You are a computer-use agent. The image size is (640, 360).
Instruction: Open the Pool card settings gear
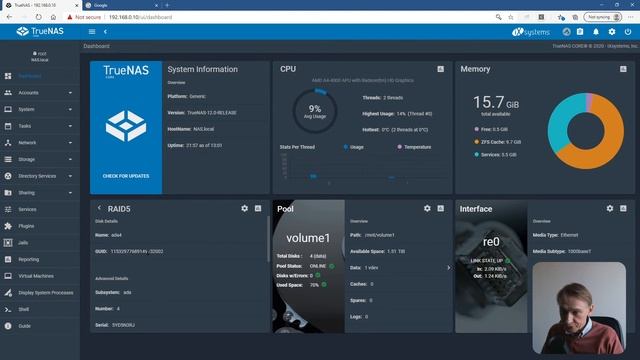pyautogui.click(x=427, y=208)
